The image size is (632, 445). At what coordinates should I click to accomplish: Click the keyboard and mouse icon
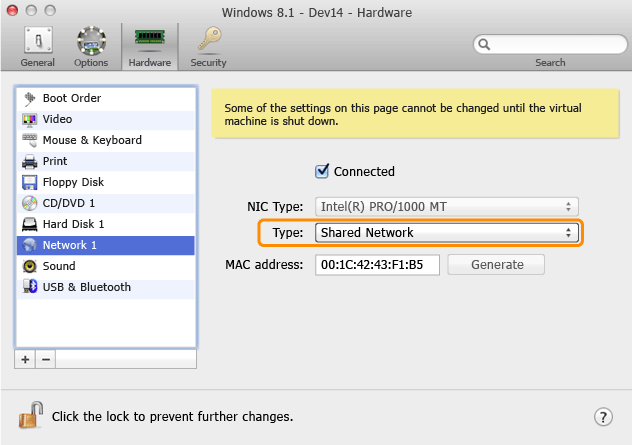click(29, 140)
